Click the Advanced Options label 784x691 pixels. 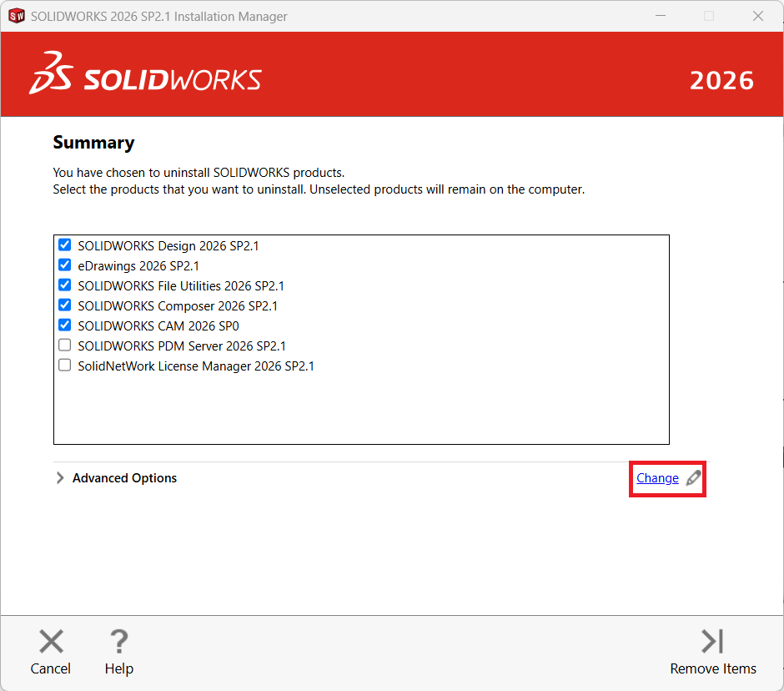click(124, 478)
